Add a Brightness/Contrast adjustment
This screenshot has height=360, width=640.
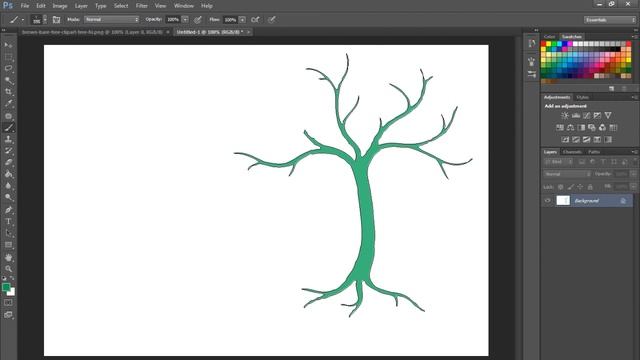click(564, 116)
